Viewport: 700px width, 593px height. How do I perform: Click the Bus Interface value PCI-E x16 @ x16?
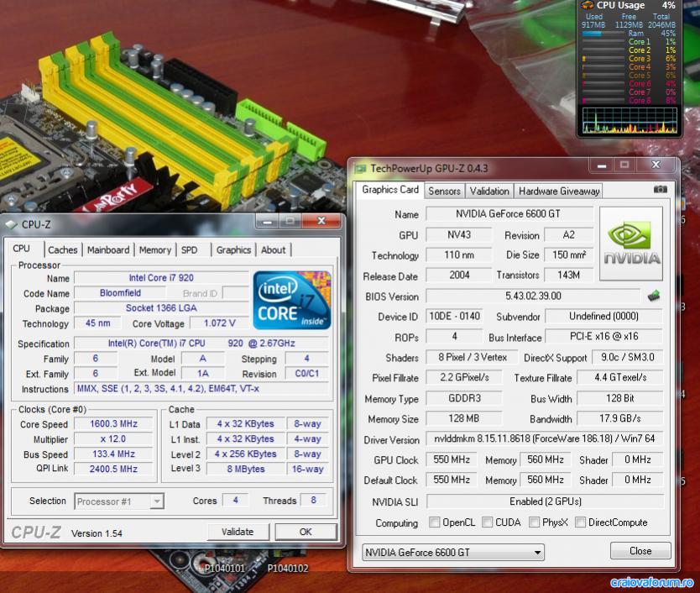point(604,337)
